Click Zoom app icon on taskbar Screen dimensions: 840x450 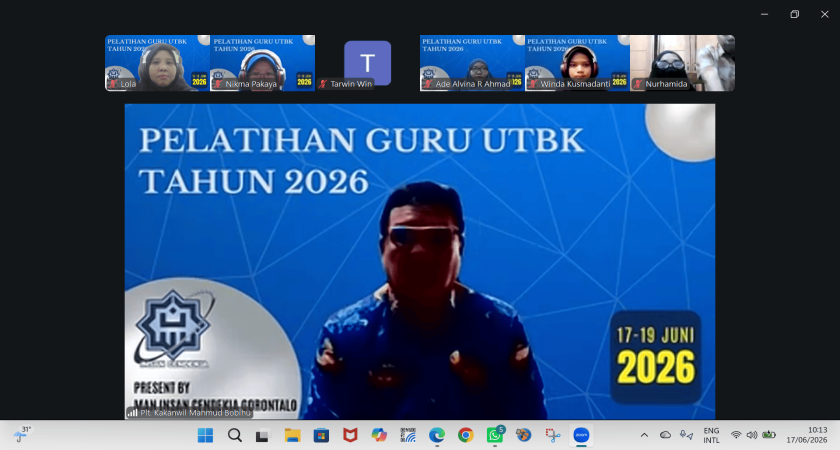coord(581,435)
